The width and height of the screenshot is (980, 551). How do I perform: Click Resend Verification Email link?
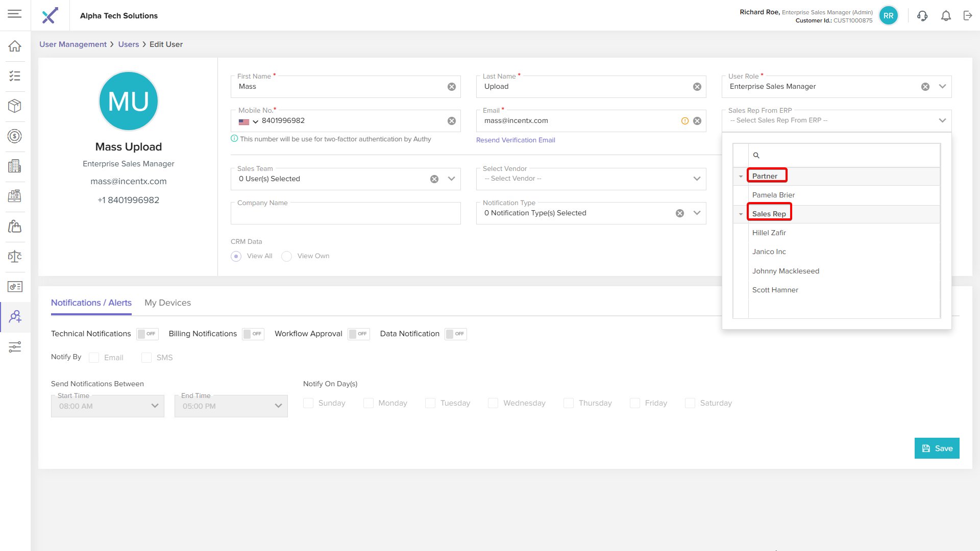tap(516, 140)
